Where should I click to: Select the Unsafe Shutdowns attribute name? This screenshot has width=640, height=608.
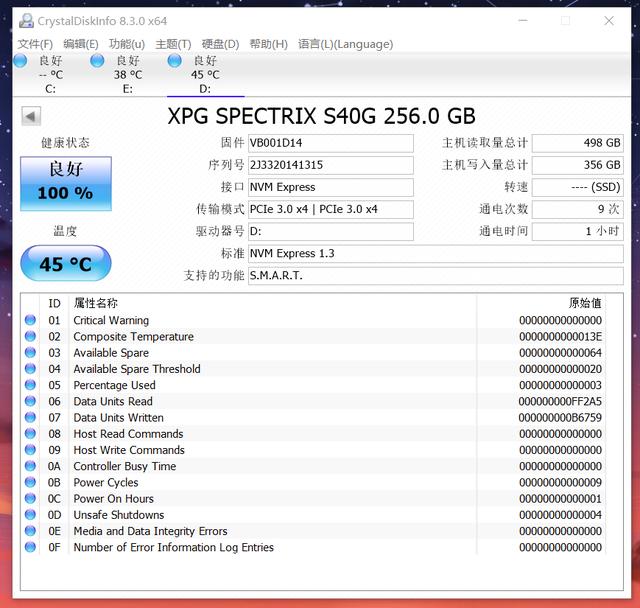click(x=119, y=515)
